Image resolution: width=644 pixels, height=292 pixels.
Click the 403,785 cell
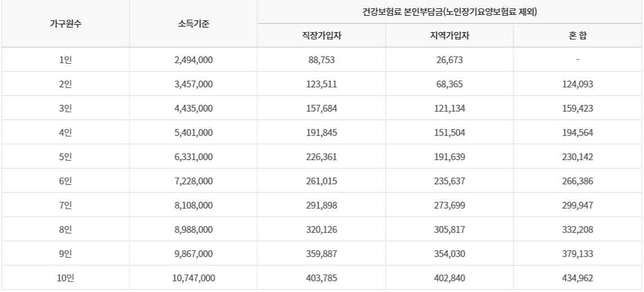tap(321, 278)
